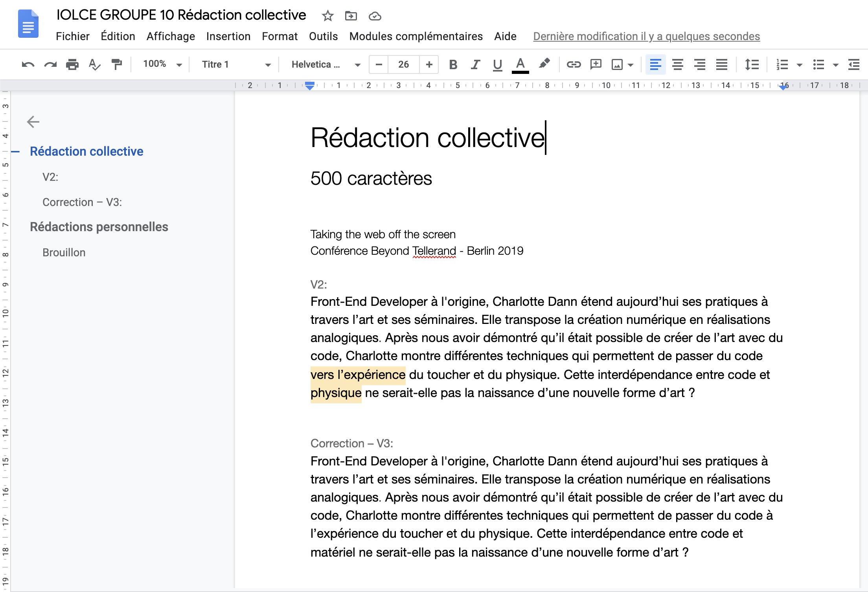This screenshot has width=868, height=592.
Task: Redo the last action
Action: tap(50, 64)
